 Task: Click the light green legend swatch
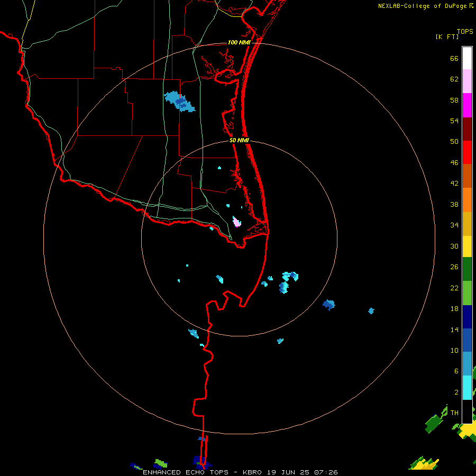(467, 293)
